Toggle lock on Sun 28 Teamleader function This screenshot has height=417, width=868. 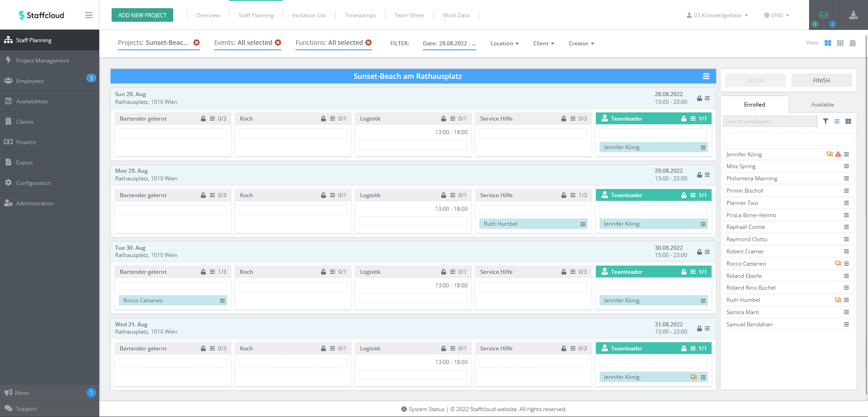click(x=684, y=119)
